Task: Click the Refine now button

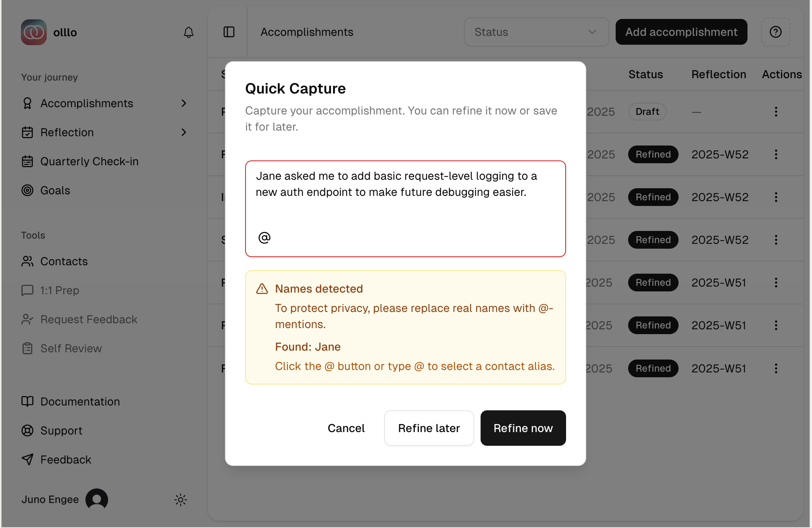Action: click(x=523, y=428)
